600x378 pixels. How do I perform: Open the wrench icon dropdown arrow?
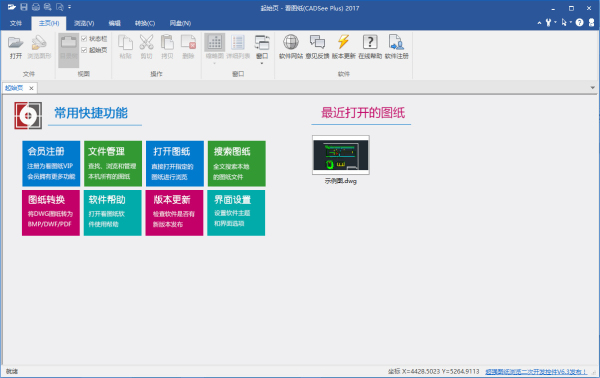(x=555, y=23)
